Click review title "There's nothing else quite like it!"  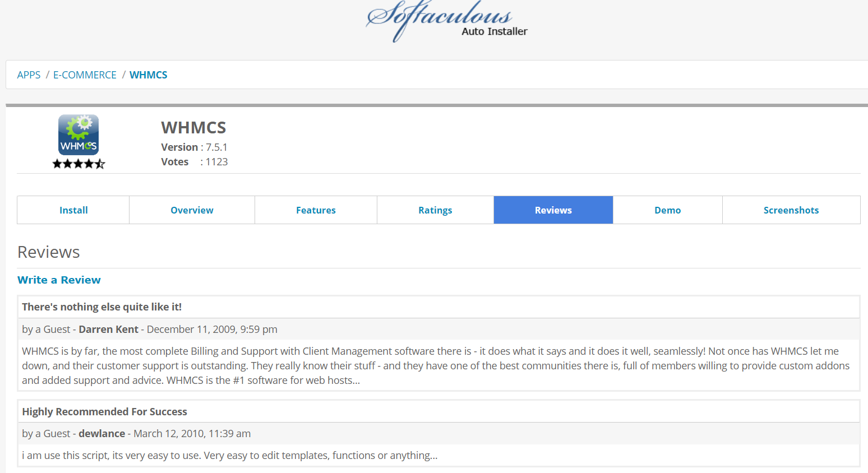pyautogui.click(x=101, y=307)
